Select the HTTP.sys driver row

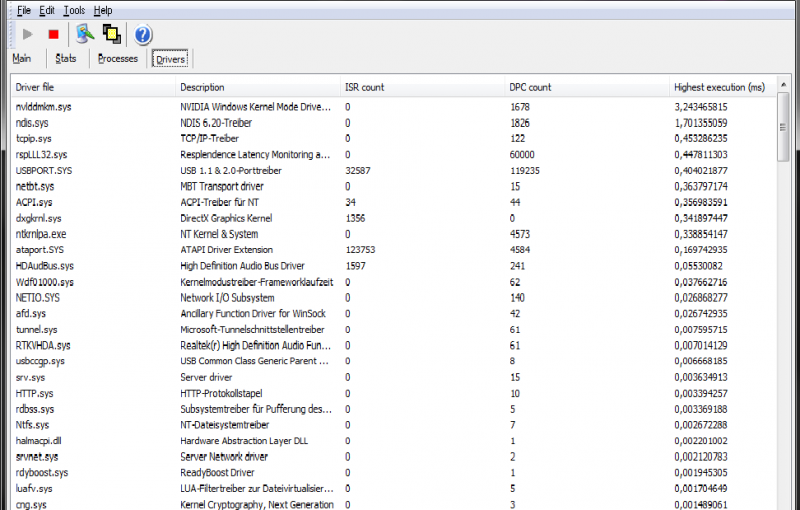click(394, 393)
